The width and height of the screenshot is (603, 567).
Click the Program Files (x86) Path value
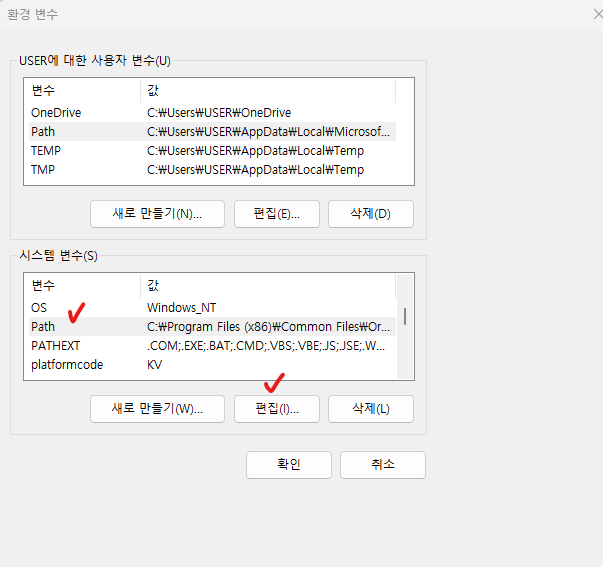click(268, 327)
